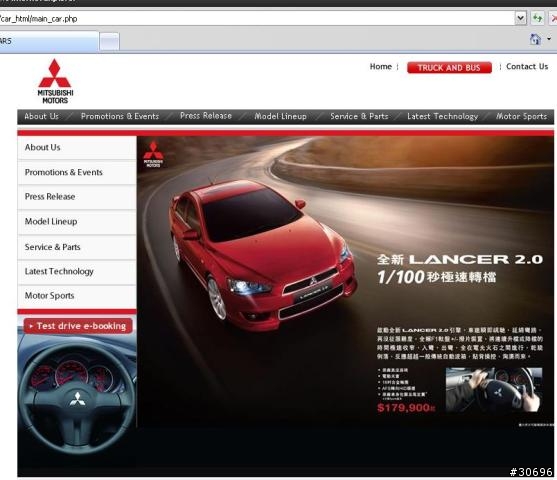Screen dimensions: 557x480
Task: Click the 1/100 headline in banner
Action: point(437,277)
